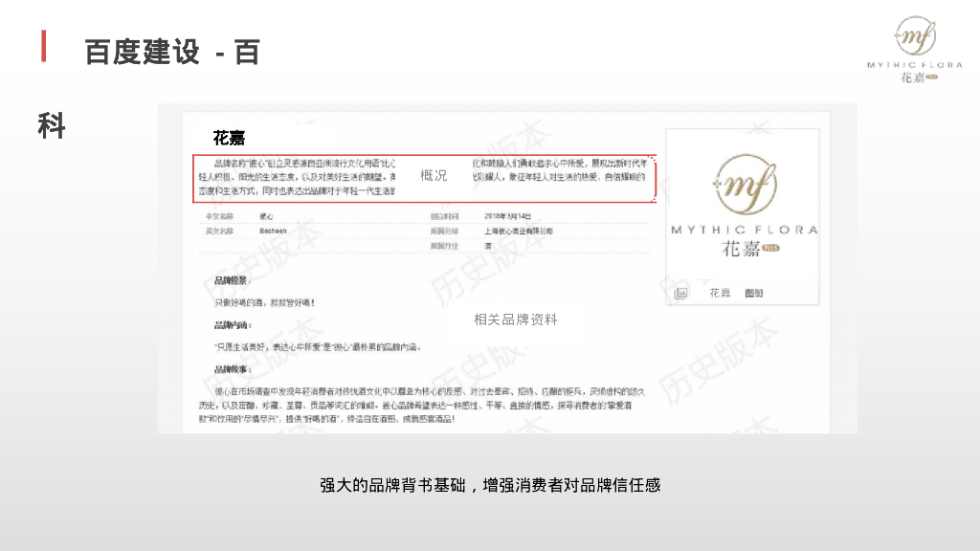The image size is (980, 551).
Task: Click the Mythic Flora logo in slide header
Action: point(914,50)
